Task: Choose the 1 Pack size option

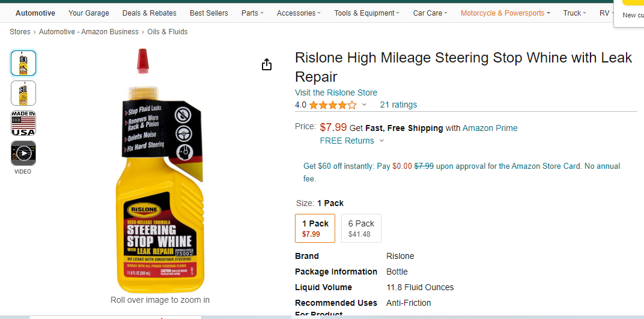Action: tap(315, 228)
